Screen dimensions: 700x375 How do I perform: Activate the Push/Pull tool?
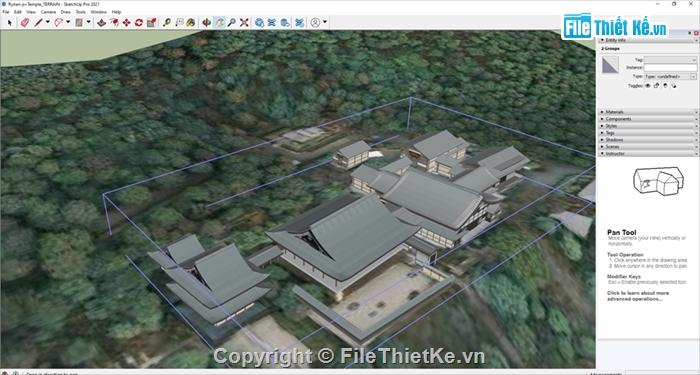(x=102, y=22)
